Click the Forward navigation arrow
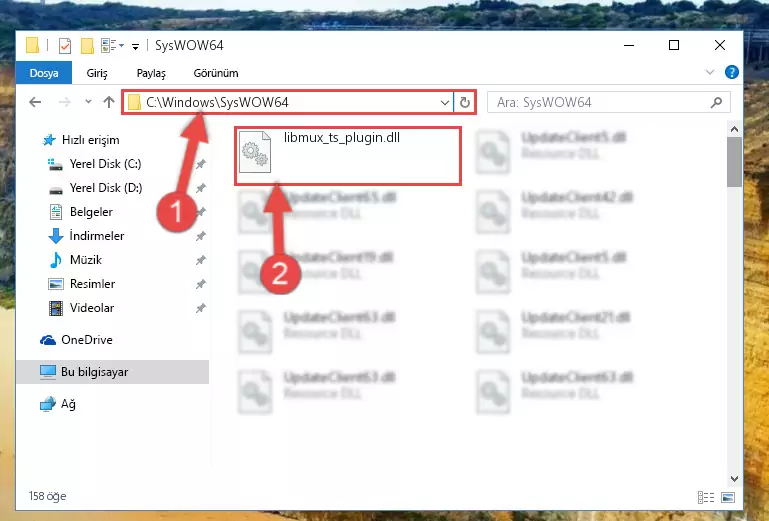 [64, 102]
